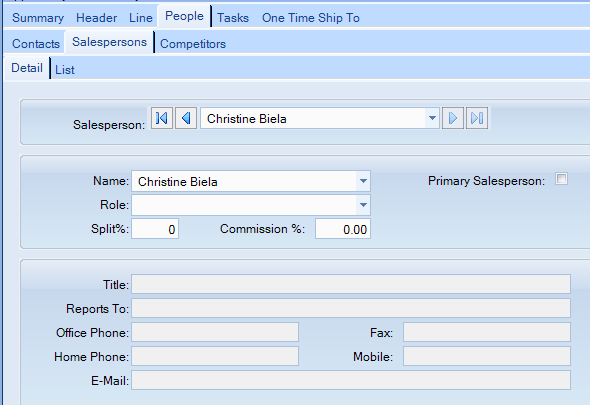Open the Competitors sub-tab
This screenshot has height=405, width=590.
click(193, 44)
